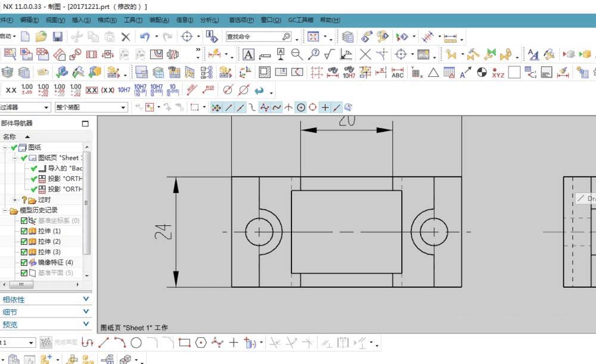
Task: Expand the 过时 folder node
Action: (x=15, y=200)
